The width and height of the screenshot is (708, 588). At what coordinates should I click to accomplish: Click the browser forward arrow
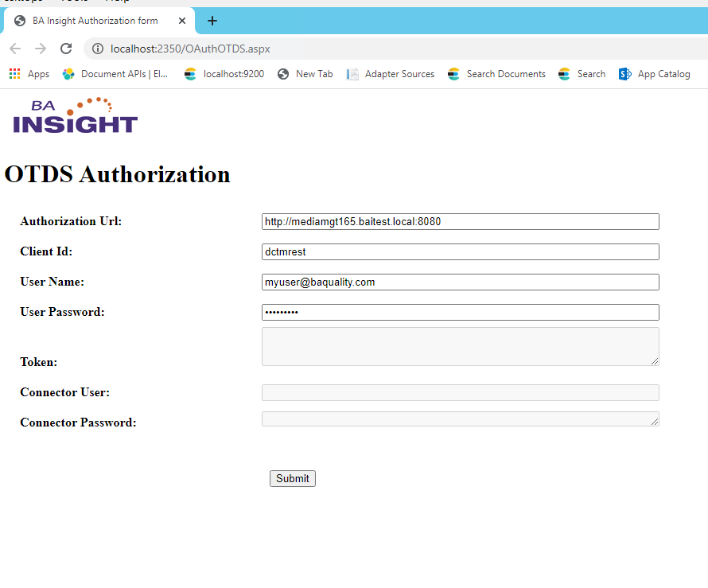pos(41,49)
